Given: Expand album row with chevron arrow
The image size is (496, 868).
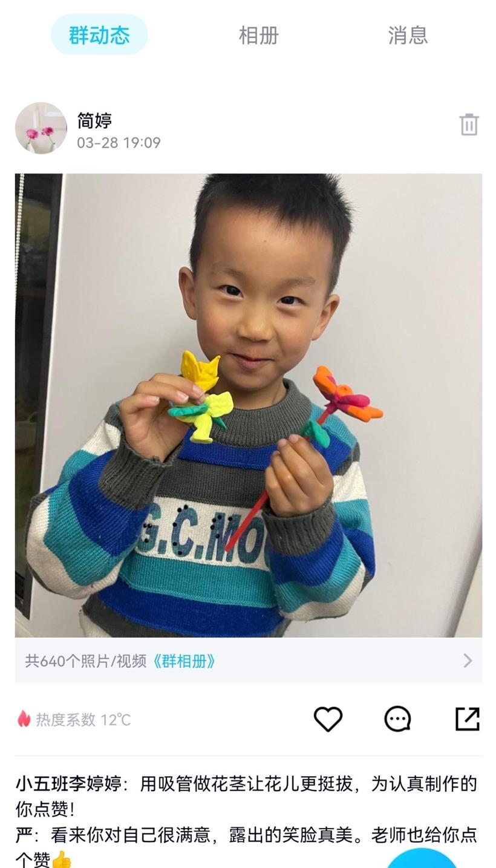Looking at the screenshot, I should tap(467, 661).
